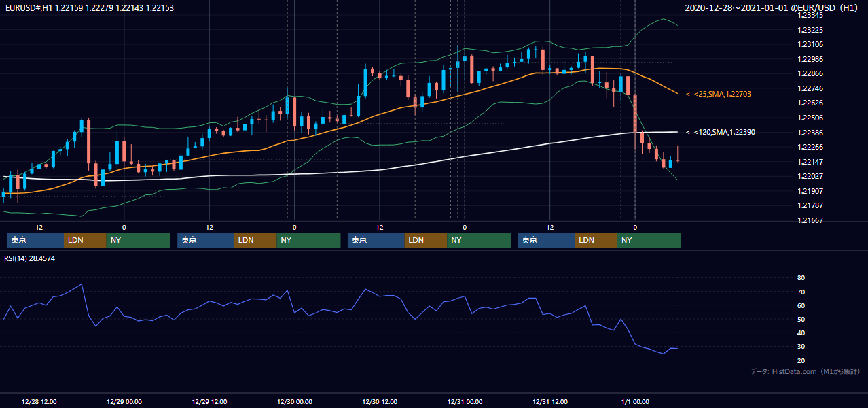The image size is (868, 408).
Task: Click the RSI scale value 30
Action: (801, 347)
